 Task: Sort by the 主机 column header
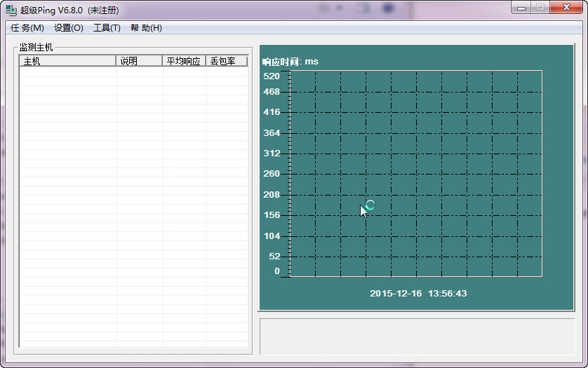click(67, 61)
